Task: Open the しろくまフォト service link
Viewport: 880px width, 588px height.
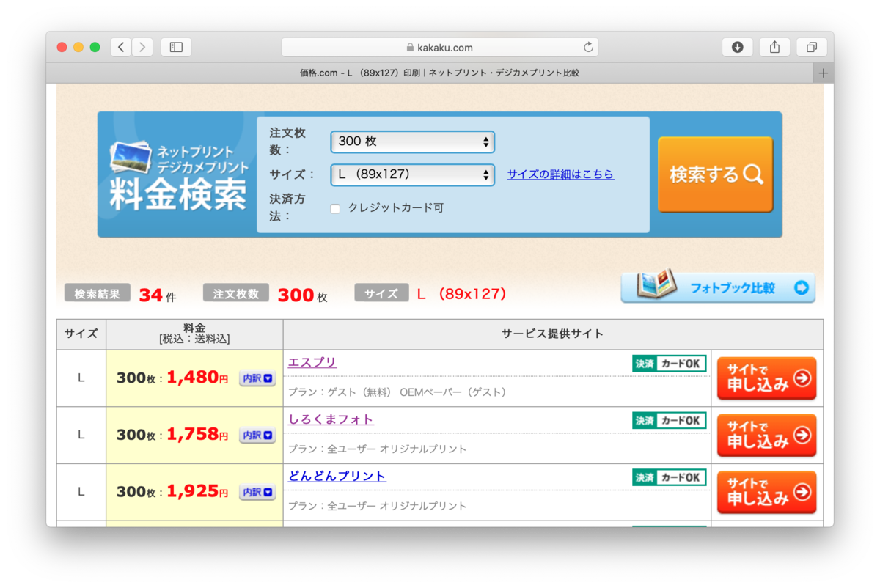Action: tap(331, 418)
